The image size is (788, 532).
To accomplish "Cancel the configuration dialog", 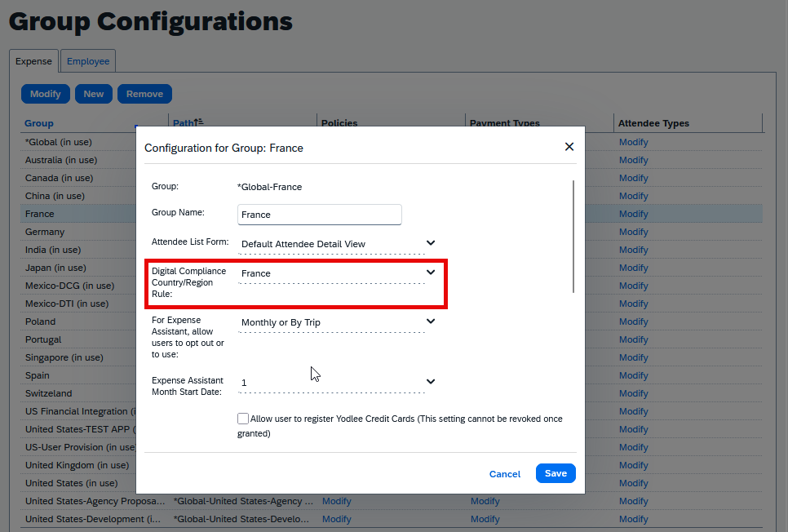I will tap(505, 474).
